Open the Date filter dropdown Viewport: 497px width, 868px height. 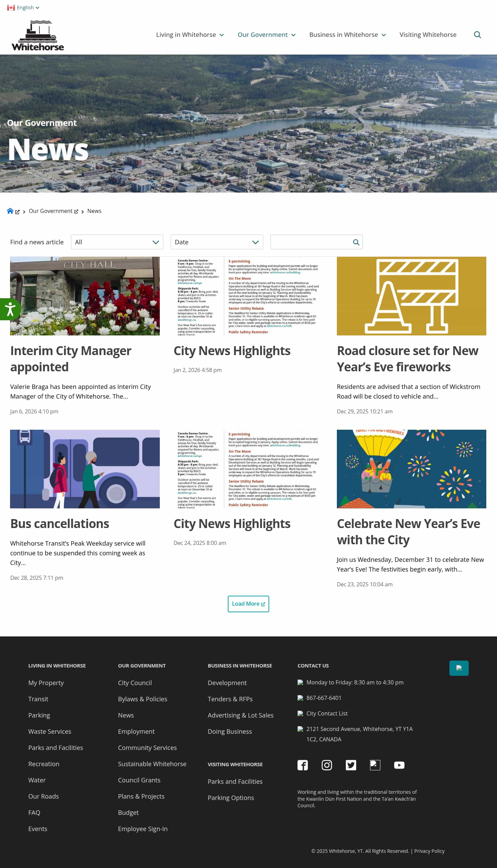217,242
